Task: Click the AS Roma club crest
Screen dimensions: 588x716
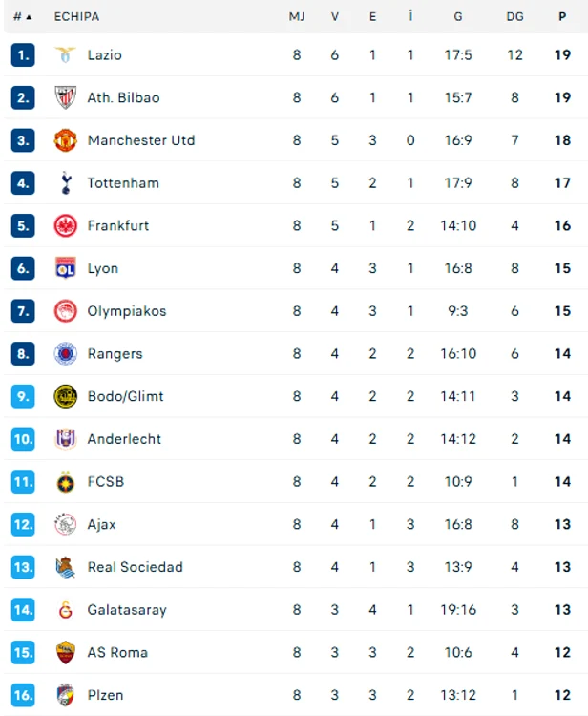Action: tap(65, 653)
